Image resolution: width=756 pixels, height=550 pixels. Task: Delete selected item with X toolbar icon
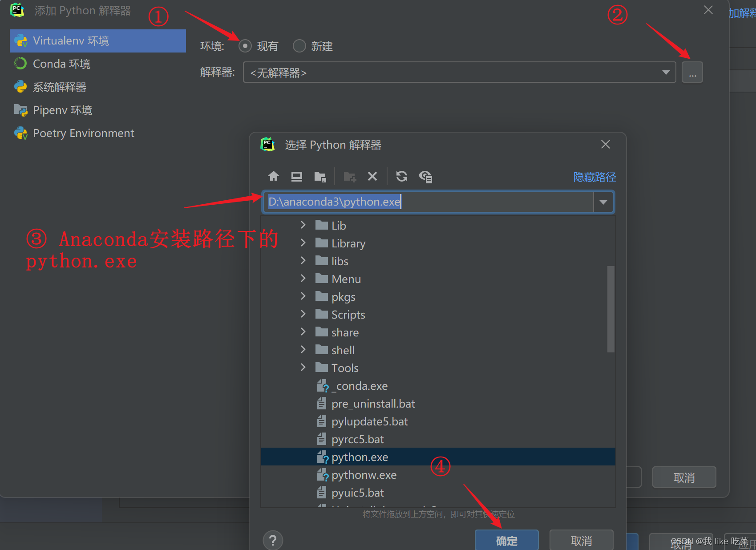372,177
